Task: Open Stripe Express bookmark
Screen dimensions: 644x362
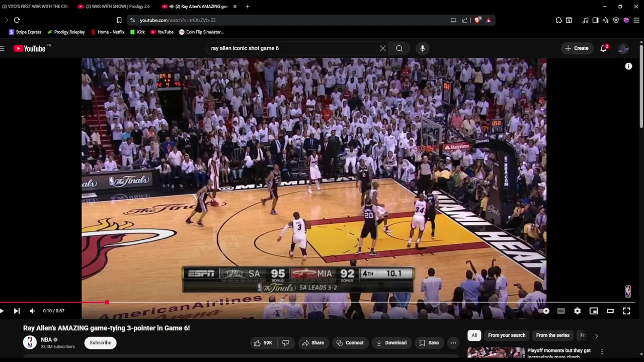Action: pos(25,32)
